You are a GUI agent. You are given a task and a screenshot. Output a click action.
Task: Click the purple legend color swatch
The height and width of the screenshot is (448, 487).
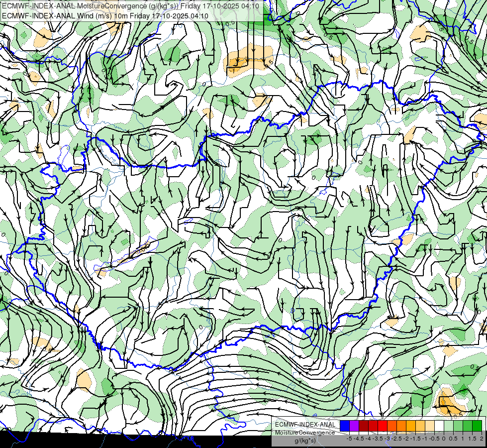click(x=354, y=426)
